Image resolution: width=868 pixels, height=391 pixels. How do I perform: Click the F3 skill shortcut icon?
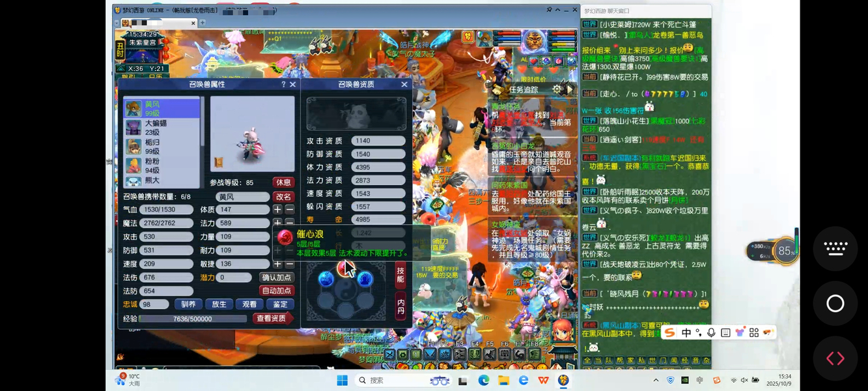(460, 354)
